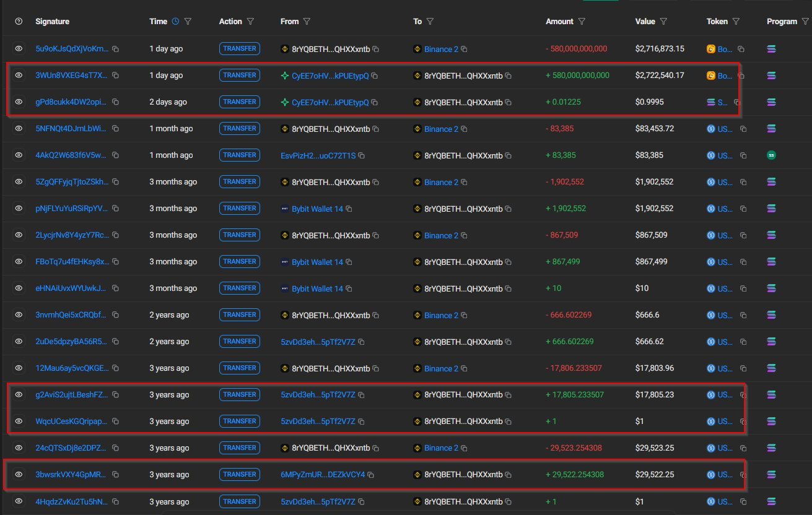Open the Time column filter
The height and width of the screenshot is (515, 812).
click(188, 21)
